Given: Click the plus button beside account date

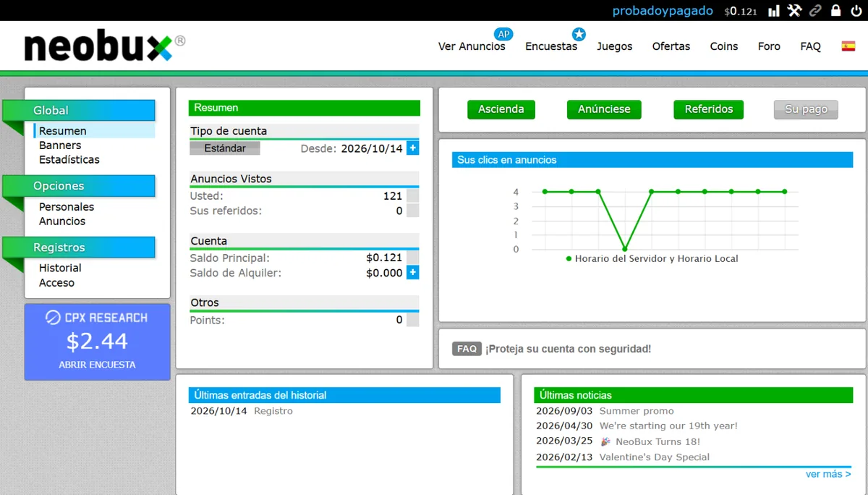Looking at the screenshot, I should 412,148.
